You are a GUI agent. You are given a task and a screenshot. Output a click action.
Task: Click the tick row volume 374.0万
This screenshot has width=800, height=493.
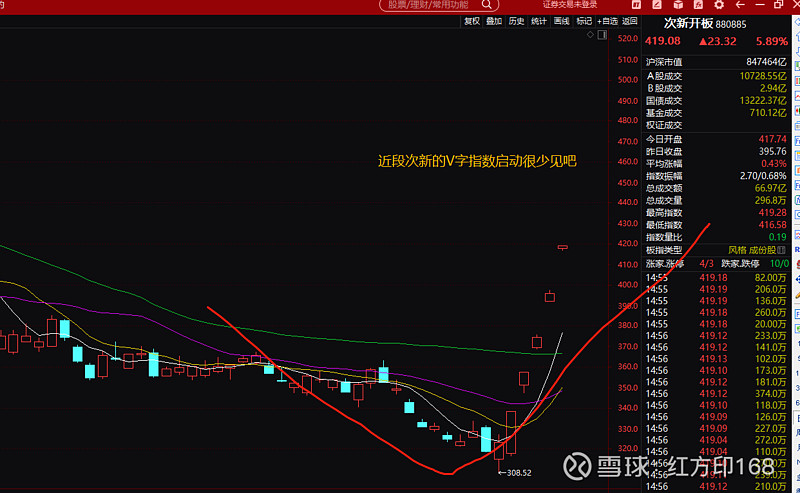tap(770, 393)
